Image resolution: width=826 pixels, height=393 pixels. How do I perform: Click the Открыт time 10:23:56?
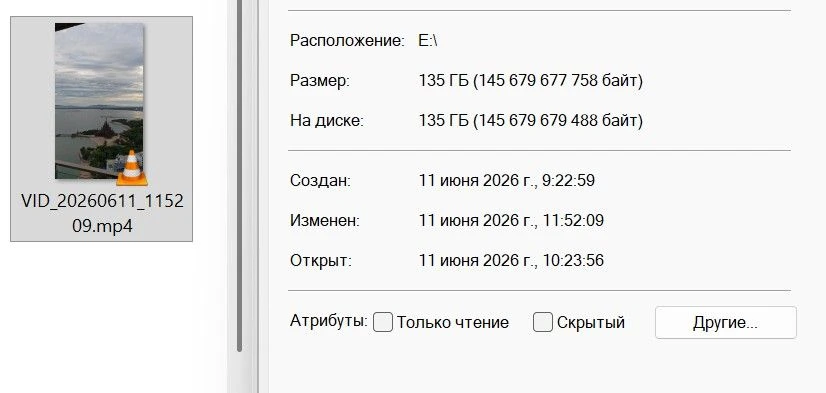tap(572, 261)
